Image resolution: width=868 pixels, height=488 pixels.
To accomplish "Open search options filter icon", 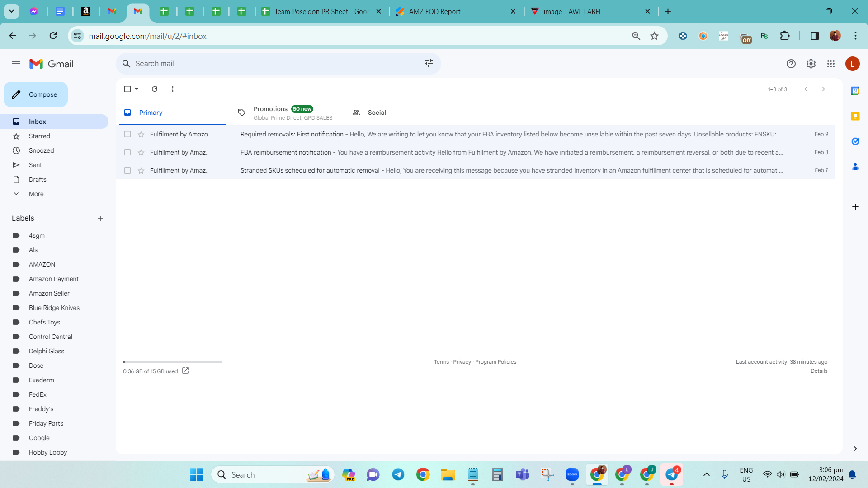I will pos(429,64).
